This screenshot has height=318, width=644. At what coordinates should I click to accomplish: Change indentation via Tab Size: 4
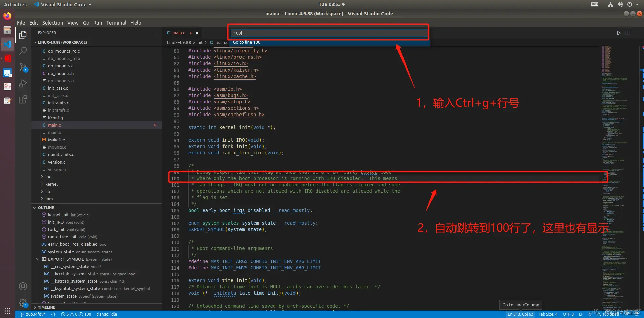pos(548,314)
